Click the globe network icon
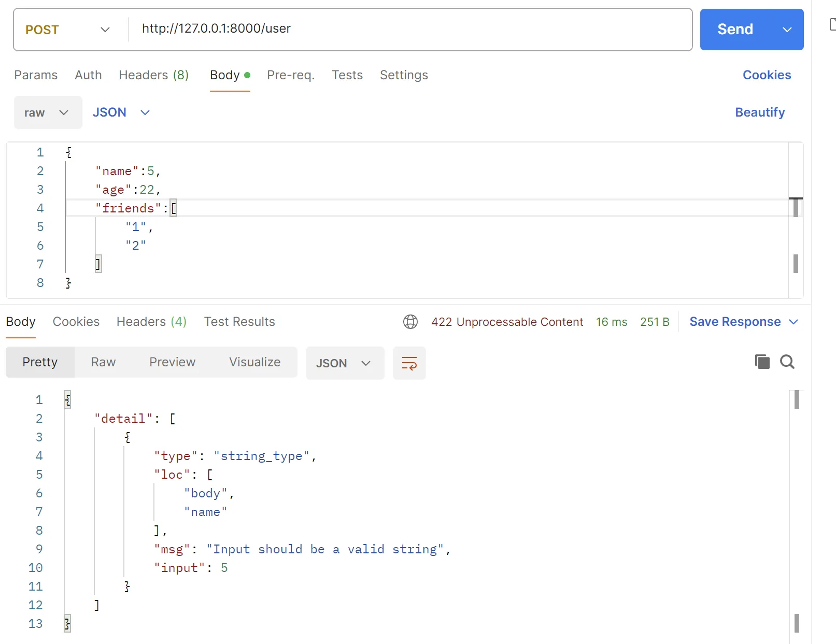 (x=410, y=322)
